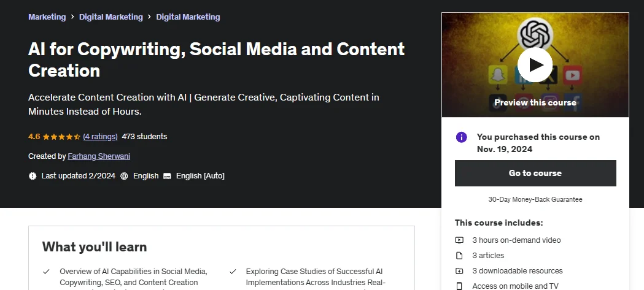Click the closed captions icon
The width and height of the screenshot is (644, 290).
167,176
